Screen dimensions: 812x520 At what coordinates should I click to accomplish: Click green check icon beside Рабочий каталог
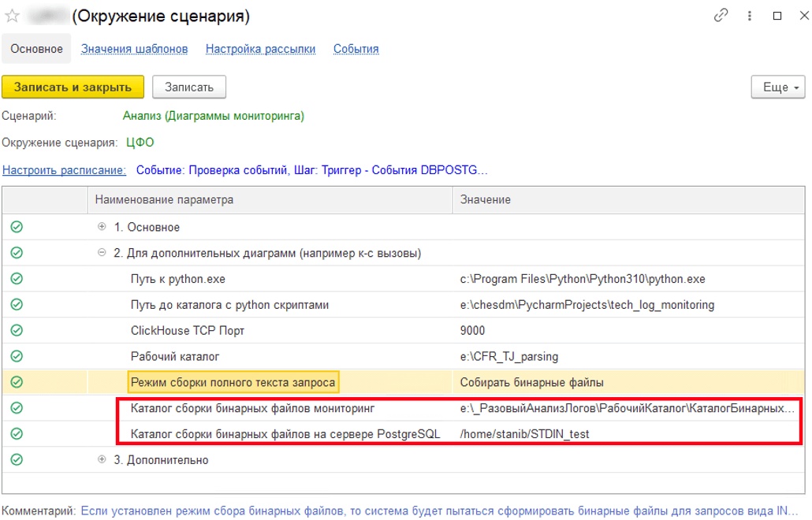coord(17,356)
